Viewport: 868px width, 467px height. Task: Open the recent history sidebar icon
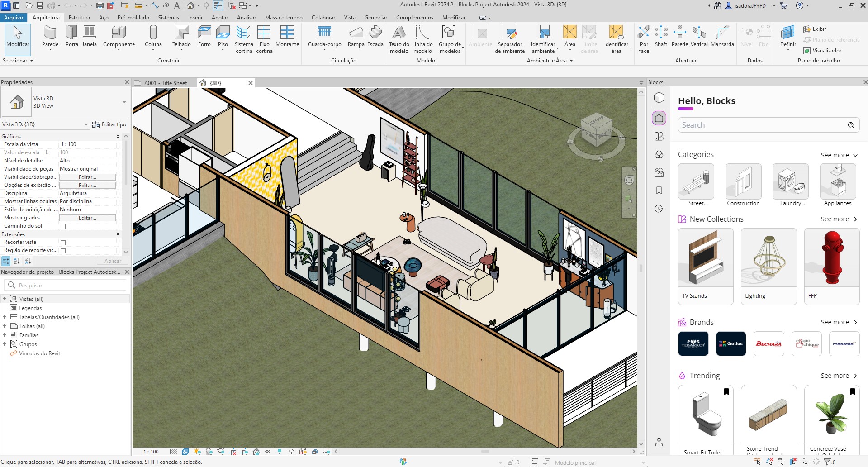(659, 209)
